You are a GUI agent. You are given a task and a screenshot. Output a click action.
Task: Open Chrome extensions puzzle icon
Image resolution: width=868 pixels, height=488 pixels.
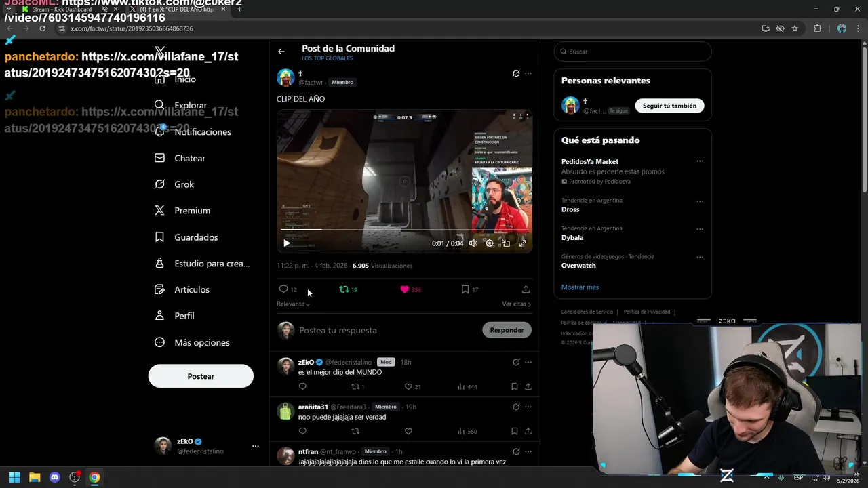817,28
